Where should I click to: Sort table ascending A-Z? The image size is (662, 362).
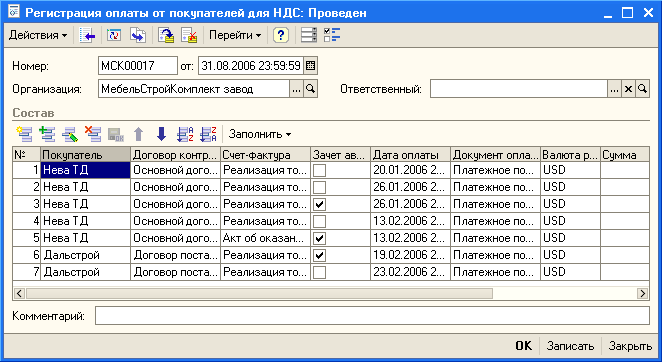184,134
